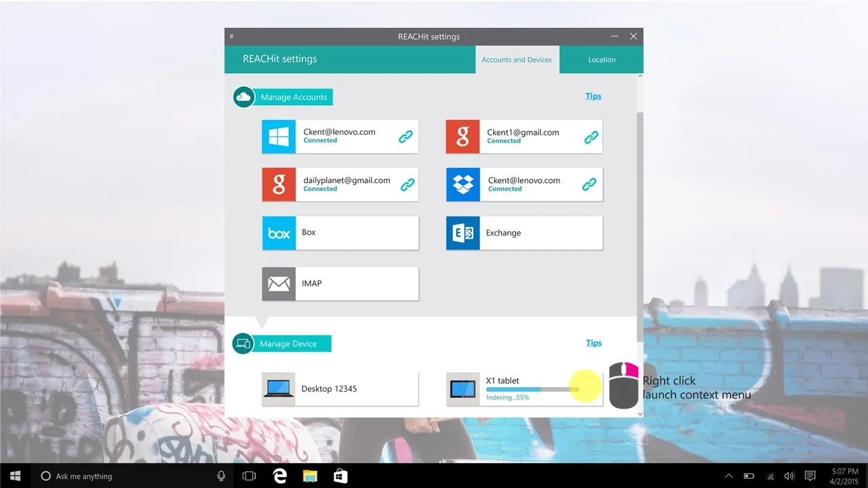Click the vertical scrollbar thumb in settings

pyautogui.click(x=640, y=227)
